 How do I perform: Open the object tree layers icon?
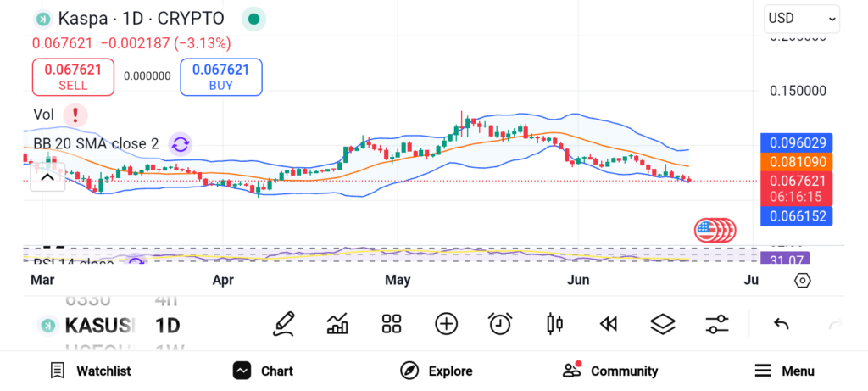tap(663, 324)
